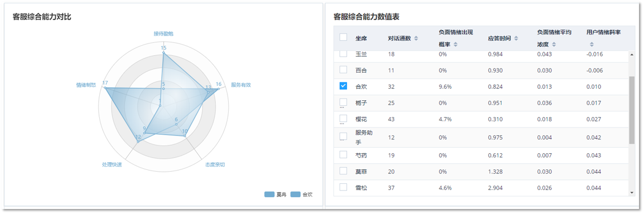Click the 4.6% probability cell
The width and height of the screenshot is (644, 214).
445,188
